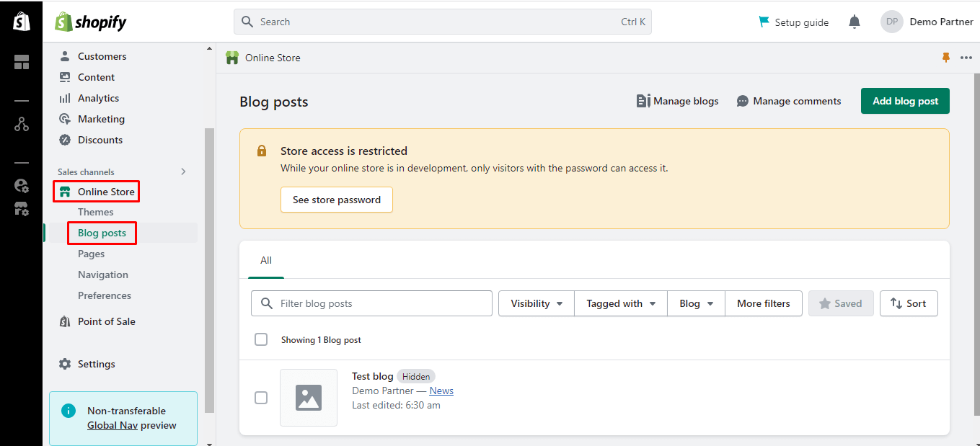Screen dimensions: 980x446
Task: Click the See store password button
Action: tap(337, 200)
